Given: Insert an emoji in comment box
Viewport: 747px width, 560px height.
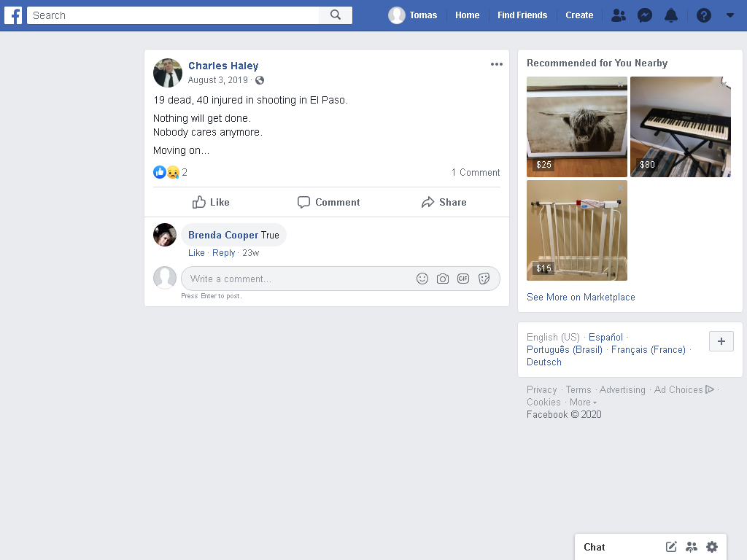Looking at the screenshot, I should click(422, 279).
